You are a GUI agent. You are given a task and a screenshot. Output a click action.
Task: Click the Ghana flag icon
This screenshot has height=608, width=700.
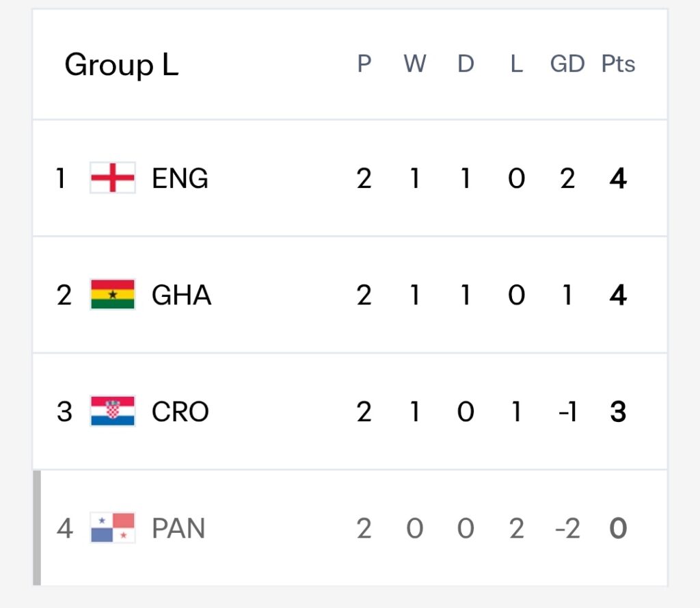pyautogui.click(x=113, y=294)
